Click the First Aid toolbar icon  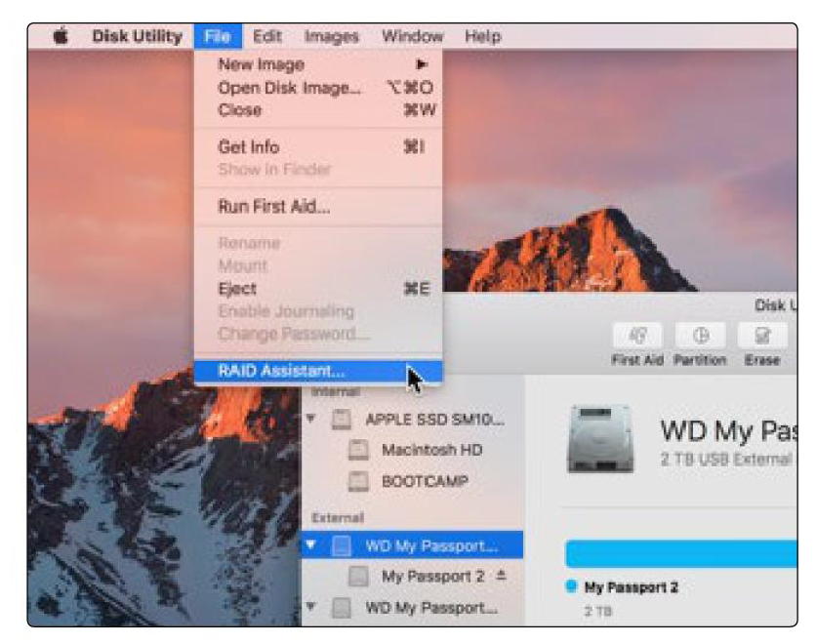pos(637,336)
